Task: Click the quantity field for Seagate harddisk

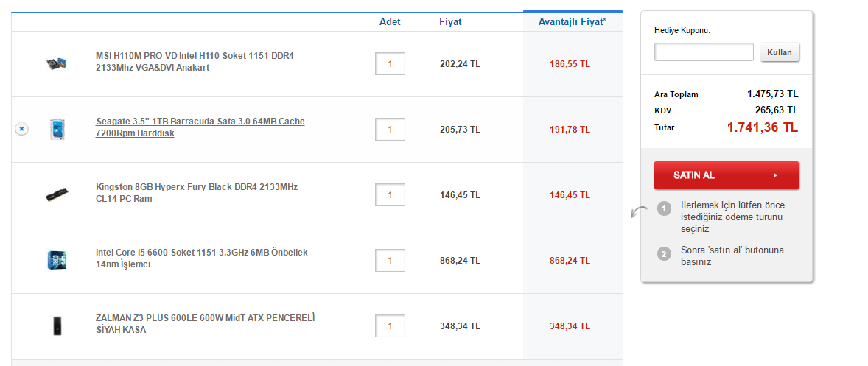Action: click(x=390, y=130)
